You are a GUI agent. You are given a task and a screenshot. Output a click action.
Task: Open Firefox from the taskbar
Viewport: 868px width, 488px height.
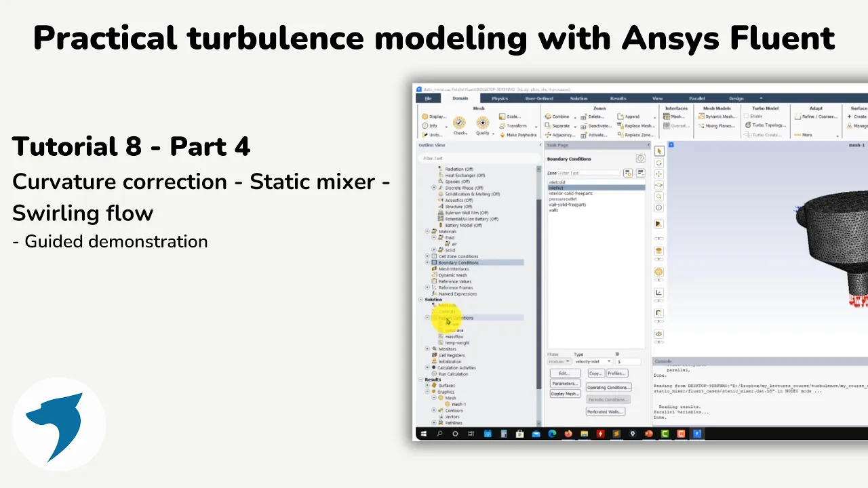tap(568, 434)
